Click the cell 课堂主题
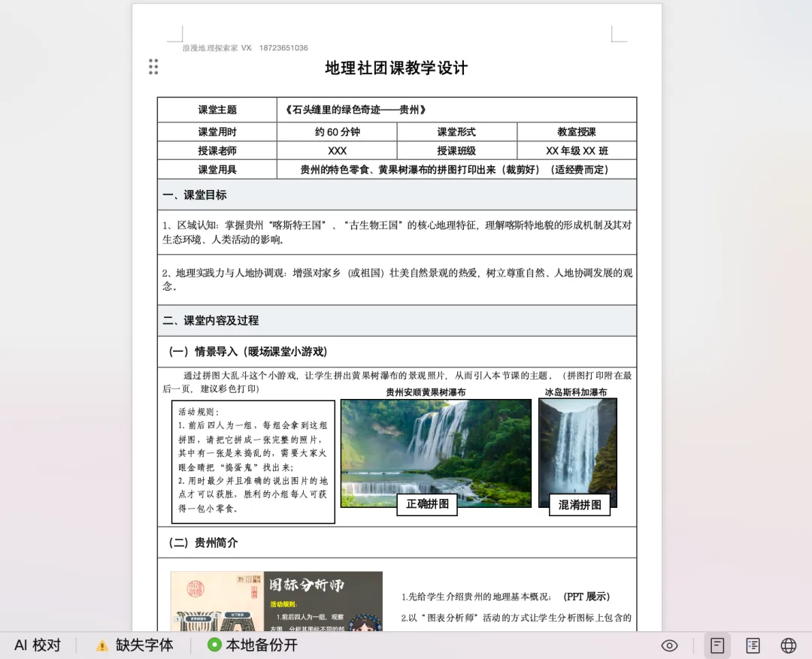The image size is (812, 659). [x=217, y=110]
